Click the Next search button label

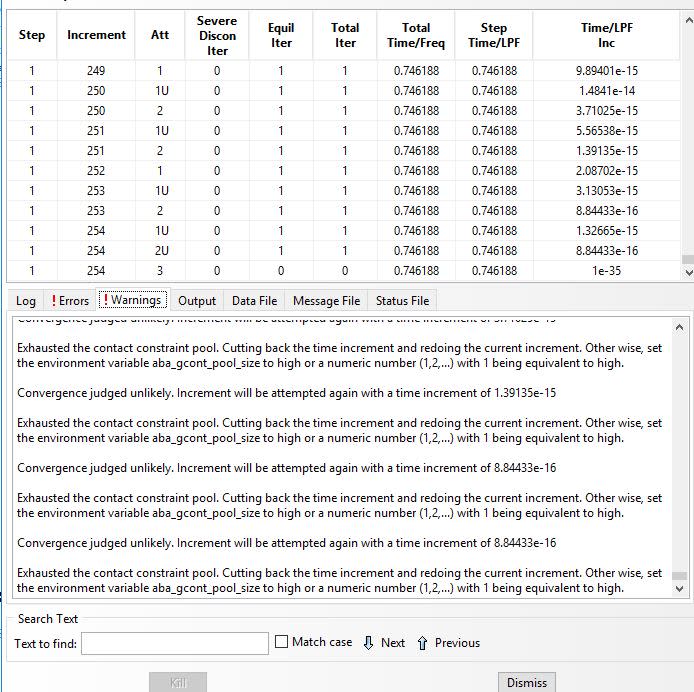(x=393, y=642)
